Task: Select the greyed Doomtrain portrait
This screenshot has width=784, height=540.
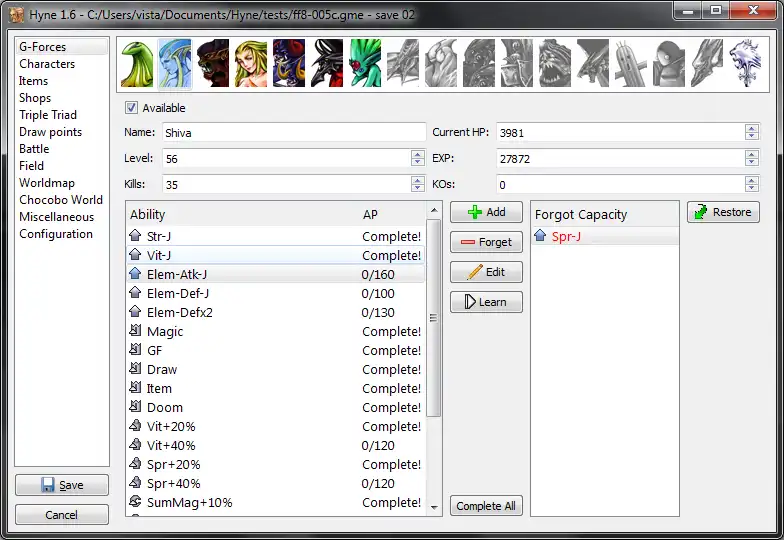Action: point(555,64)
